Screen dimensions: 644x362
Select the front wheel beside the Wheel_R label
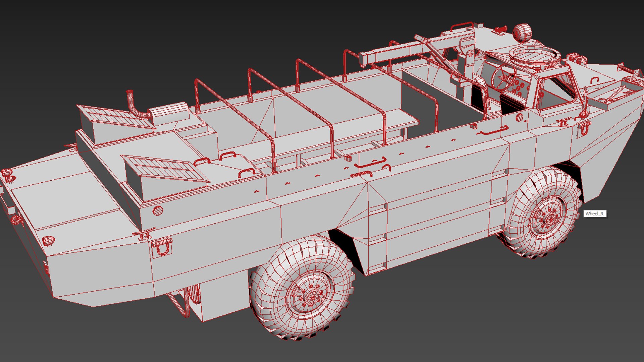click(x=543, y=213)
